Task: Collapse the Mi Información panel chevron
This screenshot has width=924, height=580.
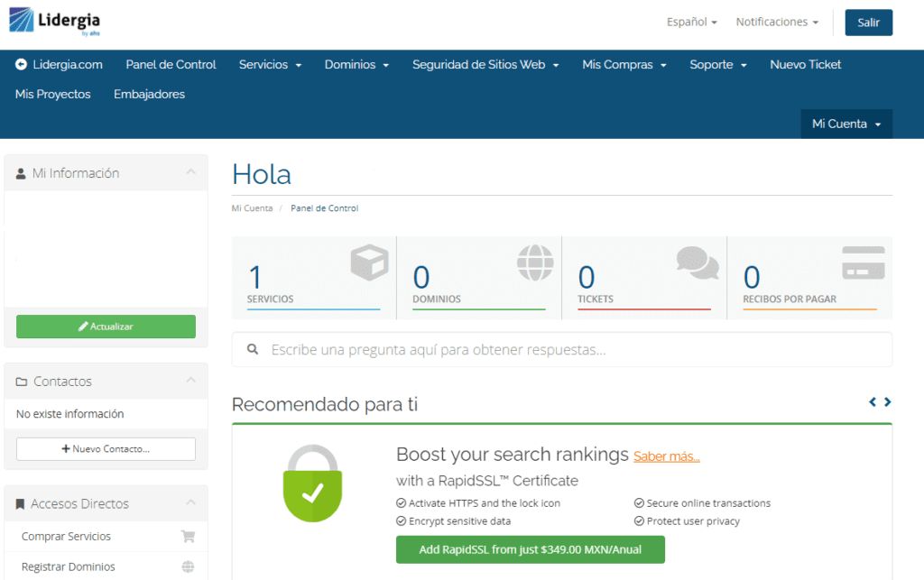Action: [191, 172]
